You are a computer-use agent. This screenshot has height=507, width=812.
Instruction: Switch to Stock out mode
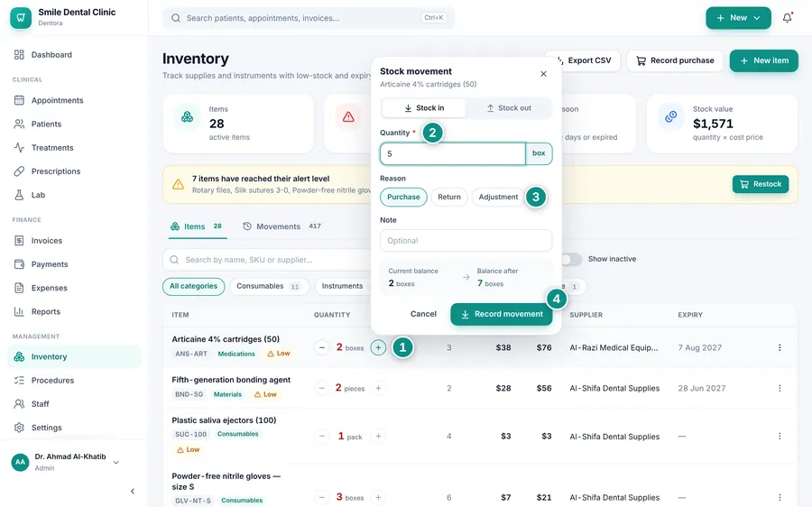click(x=509, y=108)
